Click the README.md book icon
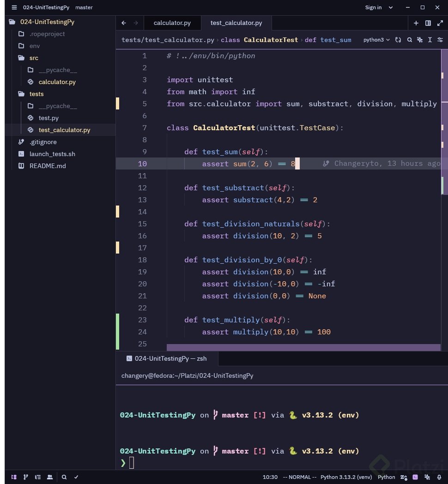 click(x=21, y=166)
